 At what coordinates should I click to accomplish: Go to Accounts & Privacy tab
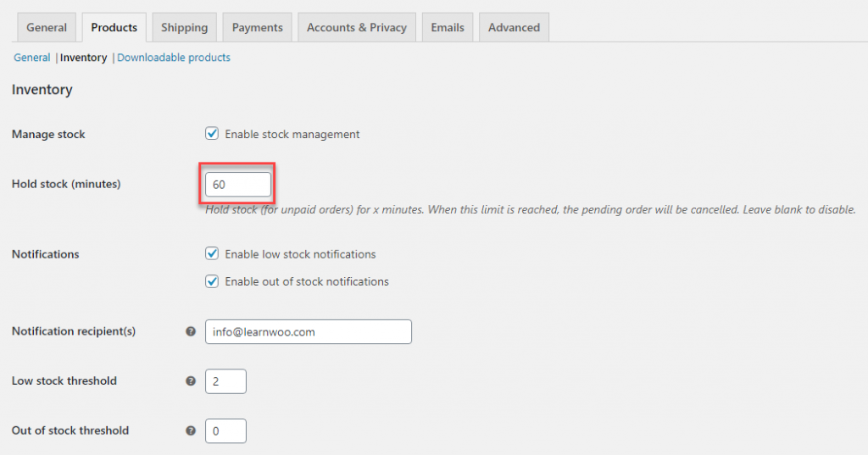[x=357, y=28]
